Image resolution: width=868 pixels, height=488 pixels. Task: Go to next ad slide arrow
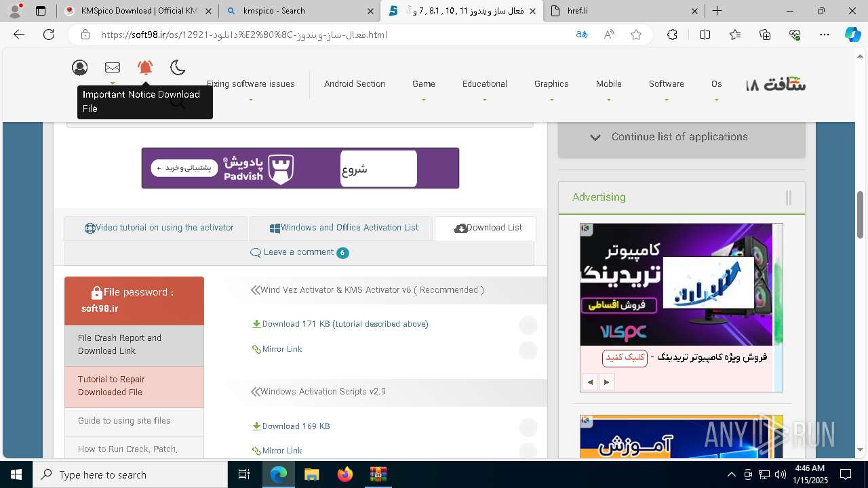606,382
